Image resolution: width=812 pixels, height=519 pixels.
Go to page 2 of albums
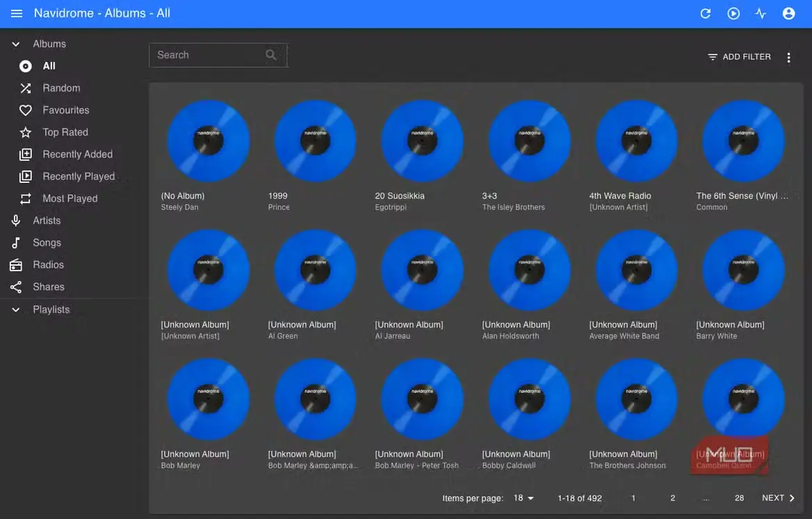672,497
